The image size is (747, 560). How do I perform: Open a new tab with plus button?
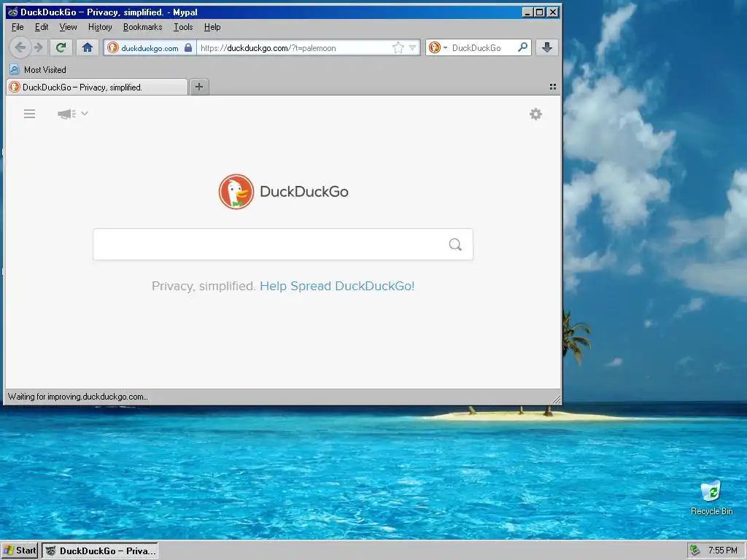tap(199, 87)
